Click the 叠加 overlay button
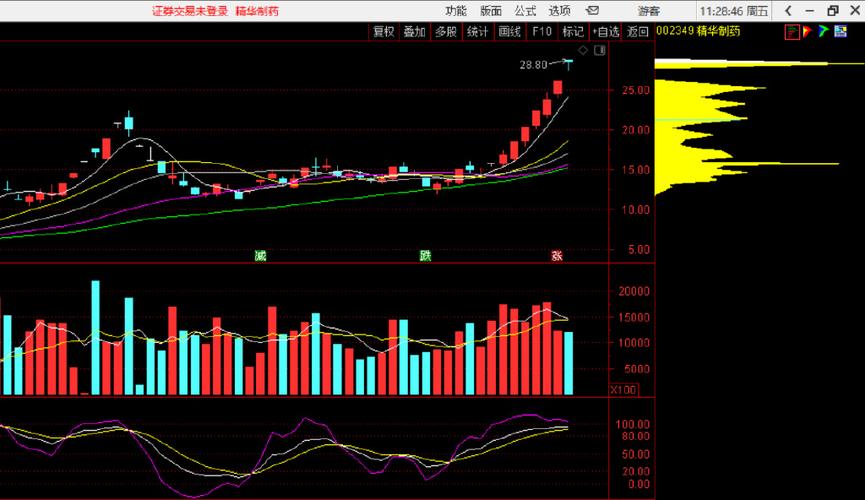Screen dimensions: 865x500 coord(414,31)
